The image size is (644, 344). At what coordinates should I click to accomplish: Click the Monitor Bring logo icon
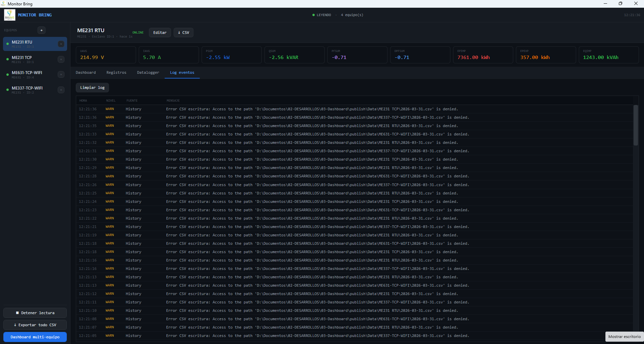click(9, 15)
